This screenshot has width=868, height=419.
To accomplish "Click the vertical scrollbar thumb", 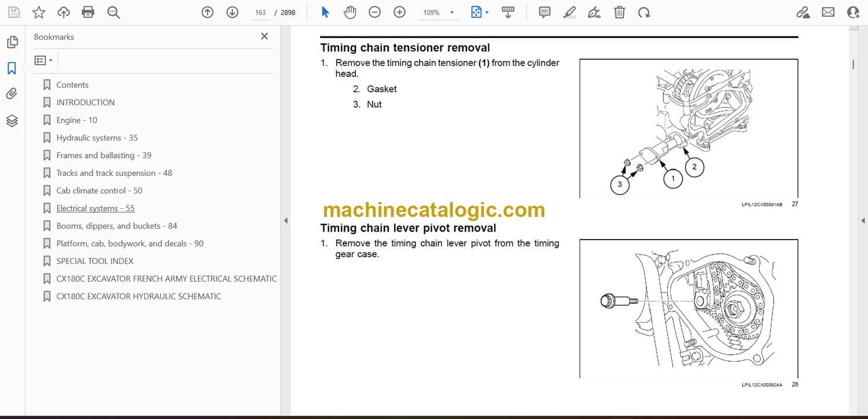I will (853, 64).
